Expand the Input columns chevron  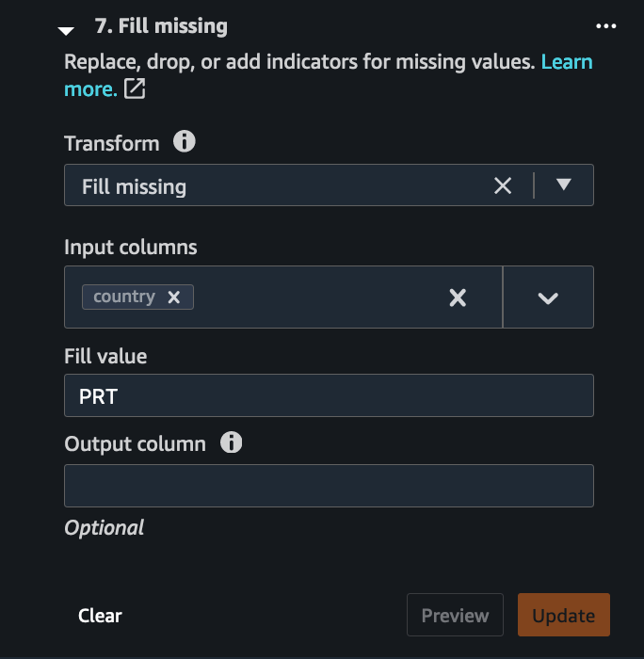tap(548, 297)
